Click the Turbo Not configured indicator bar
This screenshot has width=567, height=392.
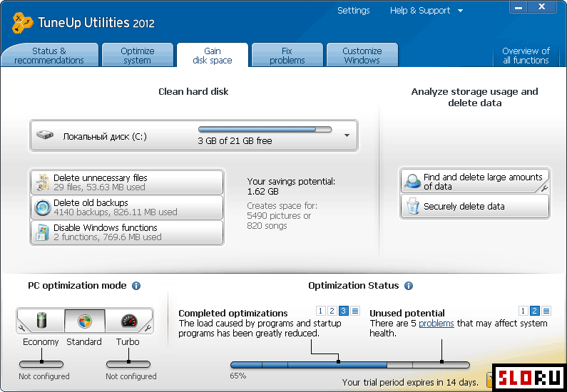(128, 364)
